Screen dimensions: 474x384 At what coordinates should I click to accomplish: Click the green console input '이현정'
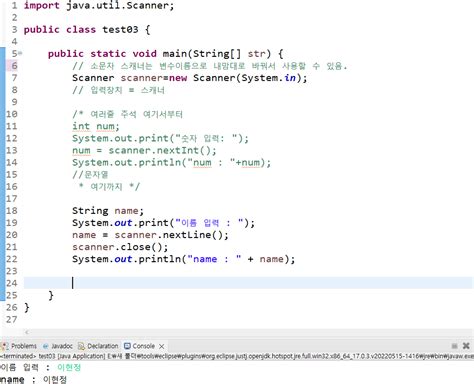(69, 367)
